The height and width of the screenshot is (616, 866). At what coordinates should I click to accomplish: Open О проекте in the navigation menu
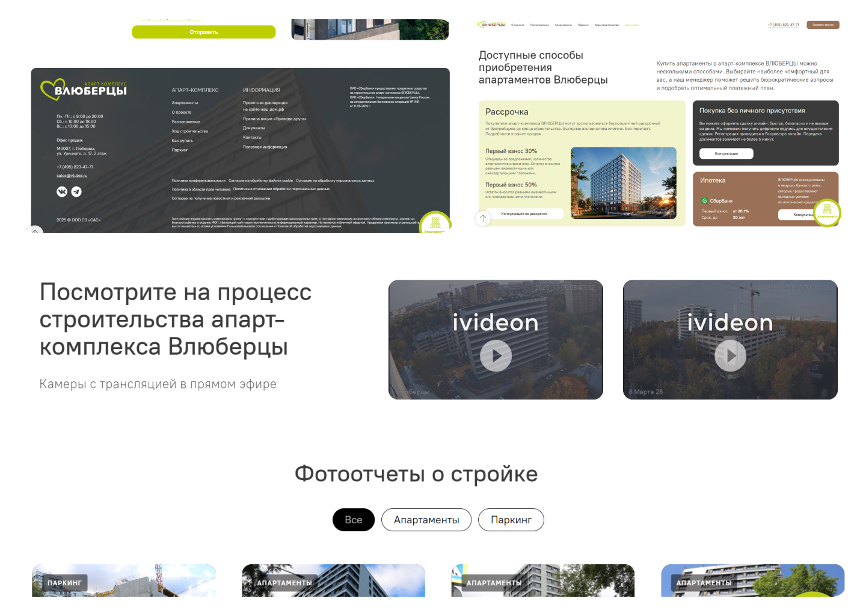click(x=517, y=25)
